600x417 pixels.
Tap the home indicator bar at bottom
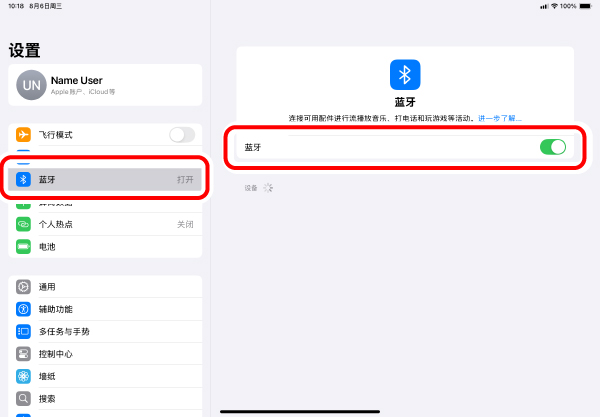click(x=300, y=411)
